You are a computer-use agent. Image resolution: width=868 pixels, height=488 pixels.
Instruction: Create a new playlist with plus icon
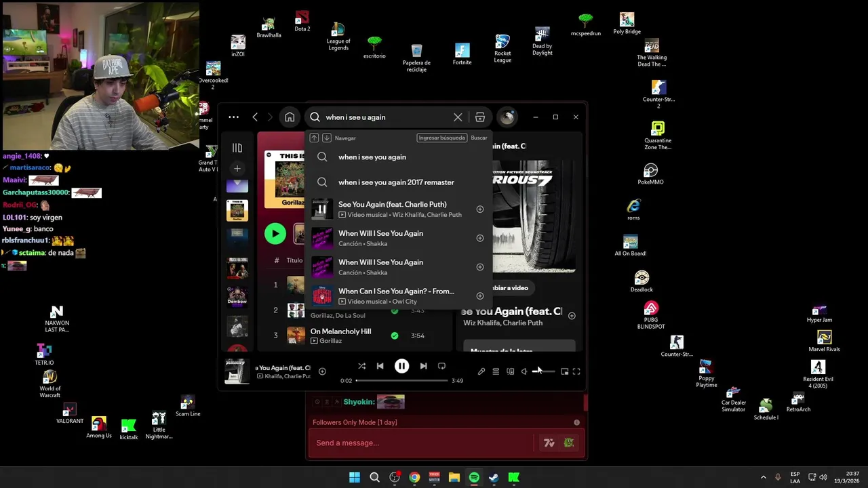coord(237,168)
